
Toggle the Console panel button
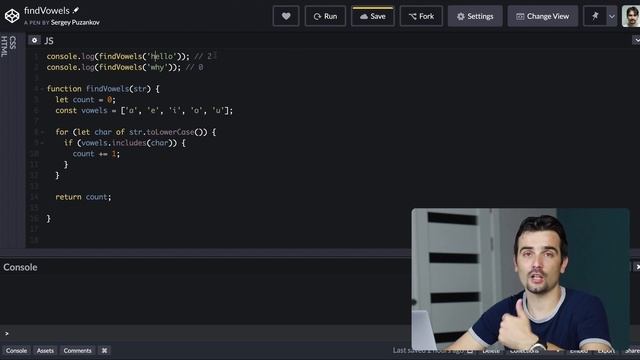(x=16, y=351)
